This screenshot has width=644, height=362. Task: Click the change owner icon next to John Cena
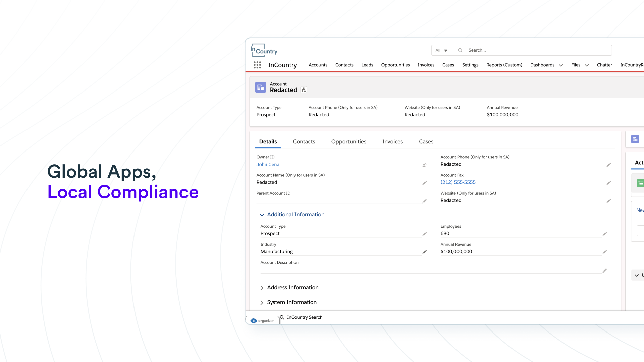pyautogui.click(x=424, y=165)
